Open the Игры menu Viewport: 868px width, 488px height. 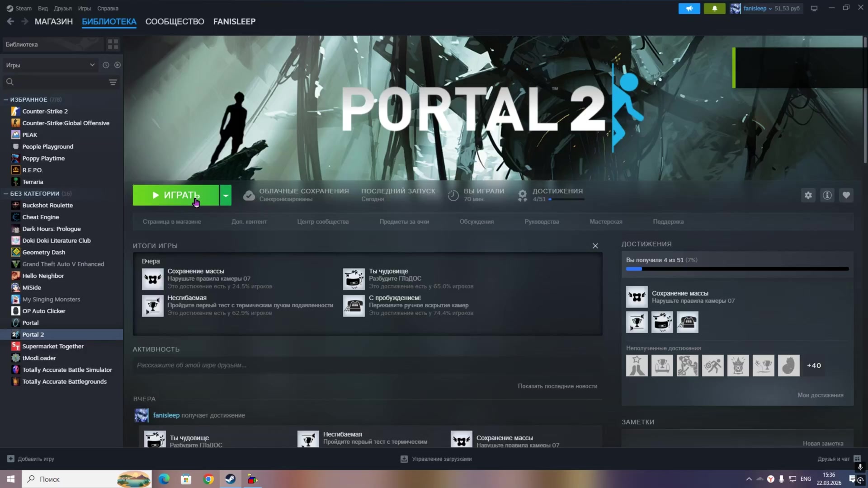84,8
